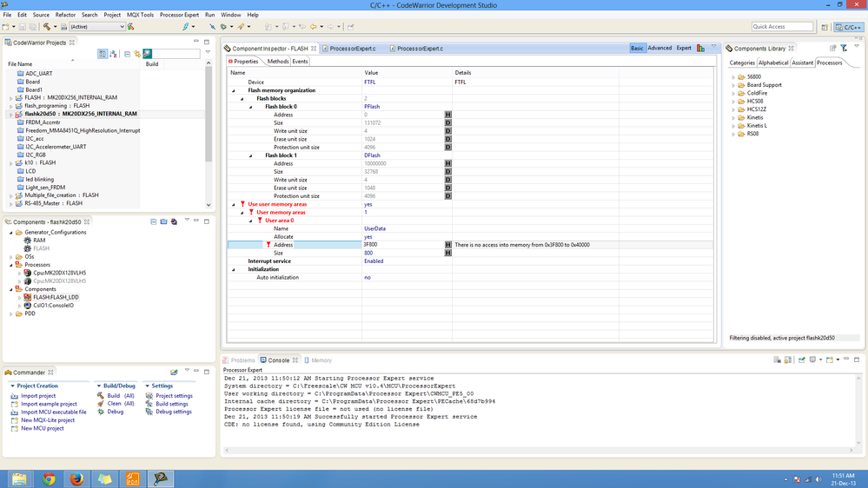This screenshot has width=868, height=488.
Task: Click the C/C++ perspective button
Action: tap(849, 27)
